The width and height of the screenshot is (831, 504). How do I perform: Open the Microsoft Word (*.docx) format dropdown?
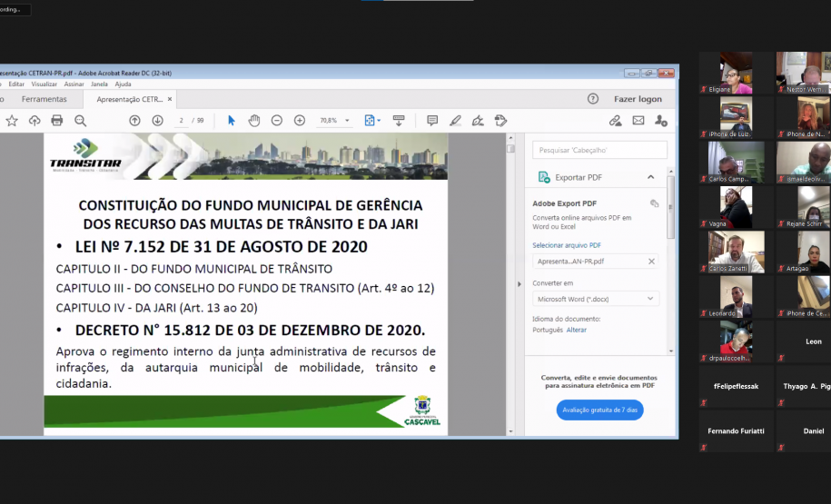596,299
